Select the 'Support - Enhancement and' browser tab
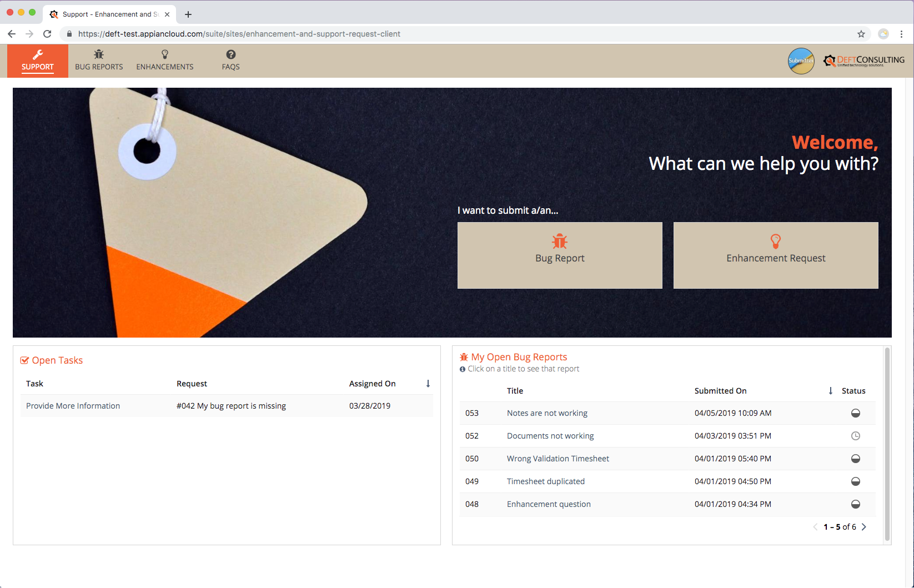Image resolution: width=914 pixels, height=588 pixels. click(110, 14)
